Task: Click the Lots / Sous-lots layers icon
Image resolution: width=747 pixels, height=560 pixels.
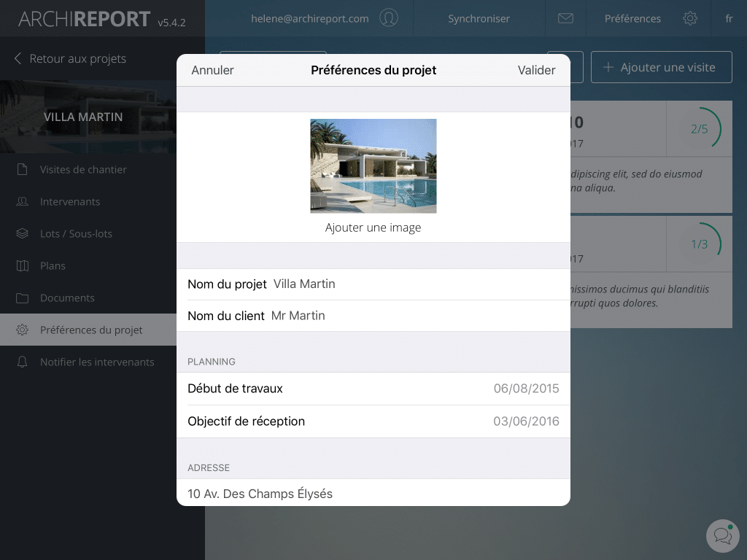Action: (22, 233)
